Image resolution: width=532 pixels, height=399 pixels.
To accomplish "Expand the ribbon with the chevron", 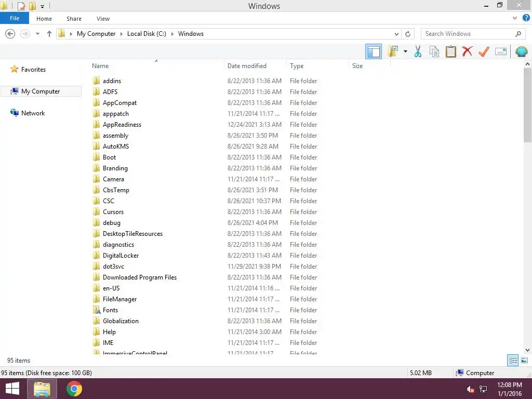I will click(x=515, y=18).
